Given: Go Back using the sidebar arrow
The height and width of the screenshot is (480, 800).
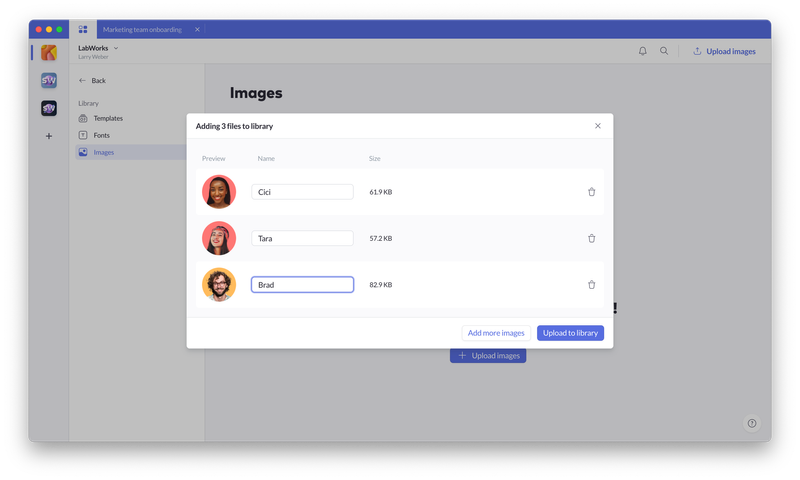Looking at the screenshot, I should tap(92, 80).
